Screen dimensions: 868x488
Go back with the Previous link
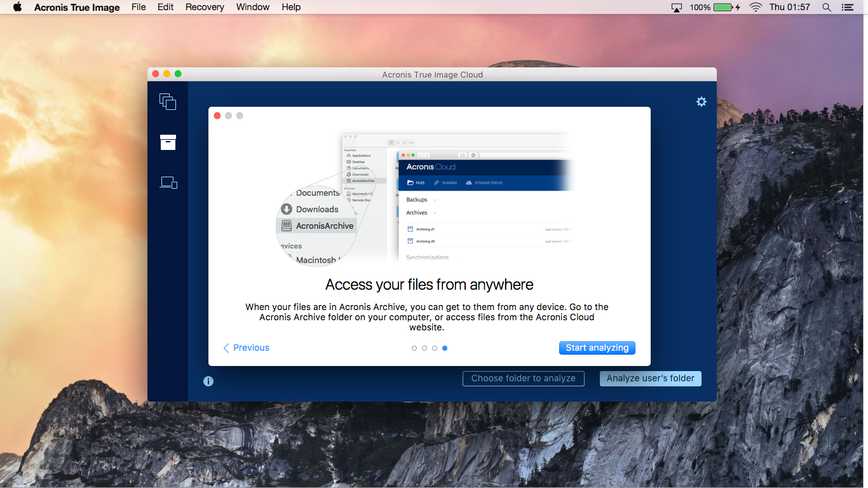coord(246,348)
